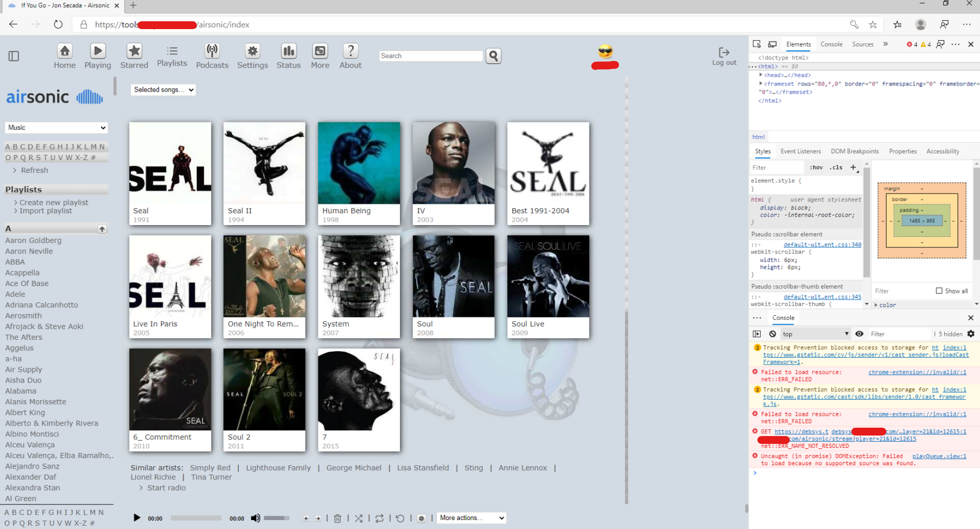
Task: Expand the color computed property
Action: click(x=876, y=305)
